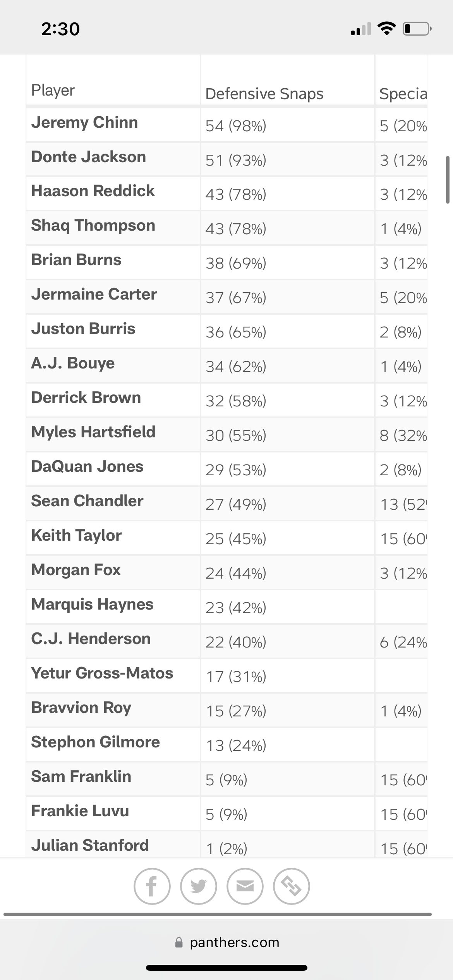Tap the lock icon beside panthers.com
This screenshot has height=980, width=453.
click(179, 942)
